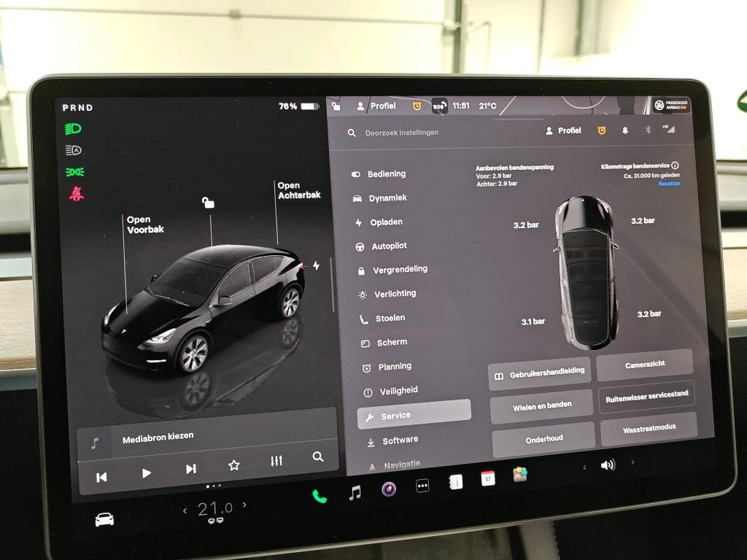Lower temperature with left arrow
Screen dimensions: 747x560
[x=185, y=510]
